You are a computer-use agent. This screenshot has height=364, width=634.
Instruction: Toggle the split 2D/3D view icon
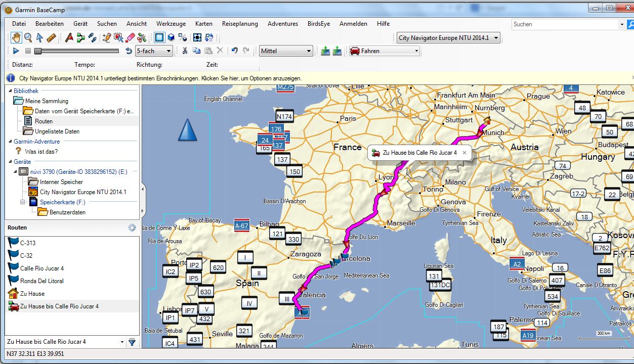[x=183, y=37]
